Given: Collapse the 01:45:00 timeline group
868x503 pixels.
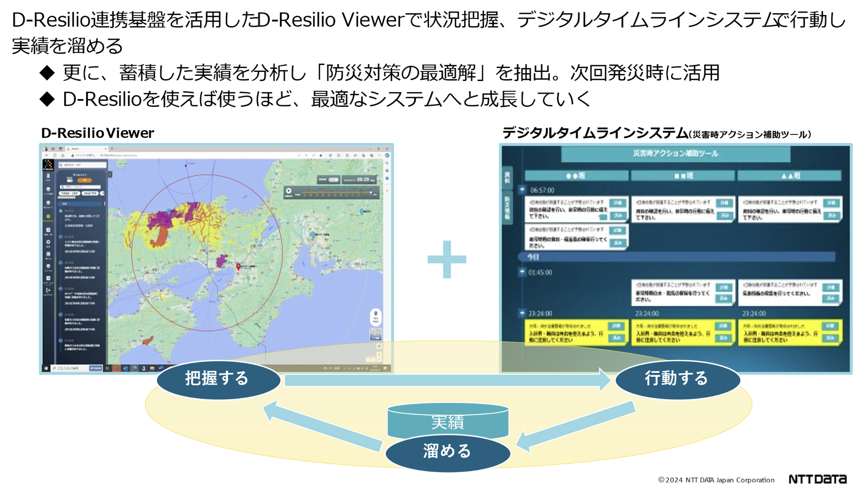Looking at the screenshot, I should click(x=522, y=272).
